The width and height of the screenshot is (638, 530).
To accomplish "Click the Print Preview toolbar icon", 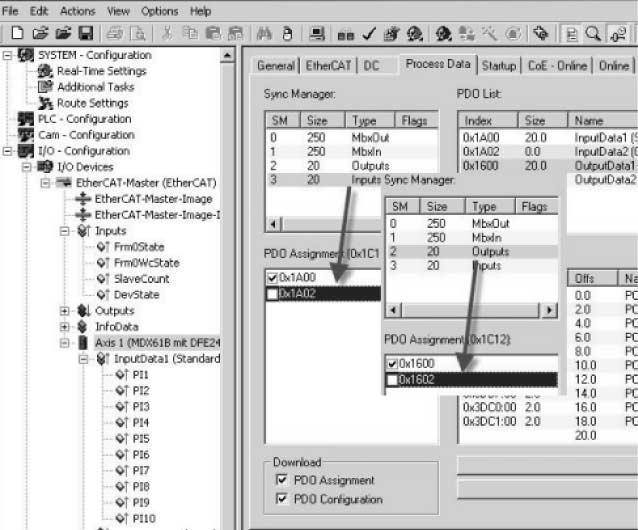I will click(x=138, y=33).
